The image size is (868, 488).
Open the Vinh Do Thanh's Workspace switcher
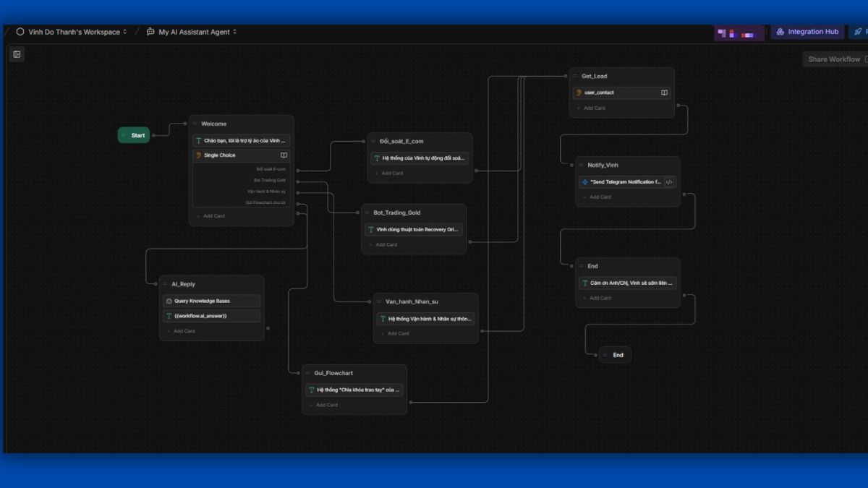click(72, 32)
